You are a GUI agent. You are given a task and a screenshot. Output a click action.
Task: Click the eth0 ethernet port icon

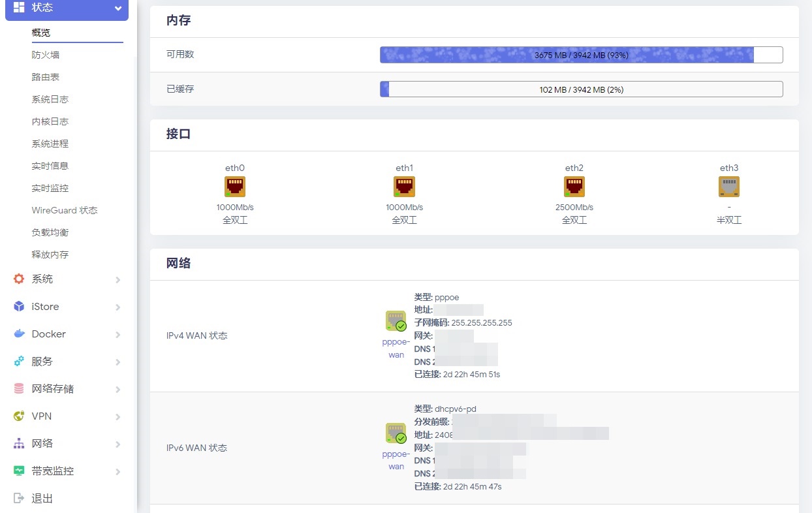(x=235, y=186)
